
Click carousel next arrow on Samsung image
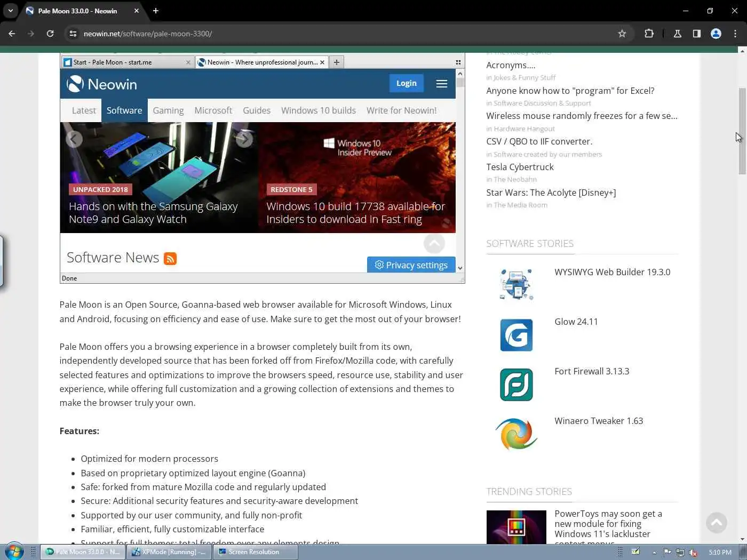tap(244, 139)
